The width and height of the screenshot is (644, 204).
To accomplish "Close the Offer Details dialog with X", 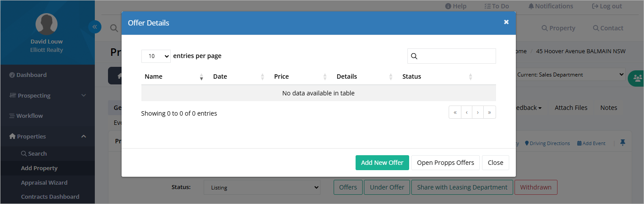I will tap(506, 22).
